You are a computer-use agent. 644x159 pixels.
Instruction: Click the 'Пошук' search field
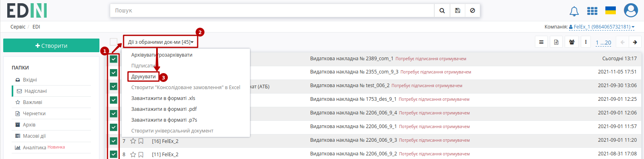point(272,11)
